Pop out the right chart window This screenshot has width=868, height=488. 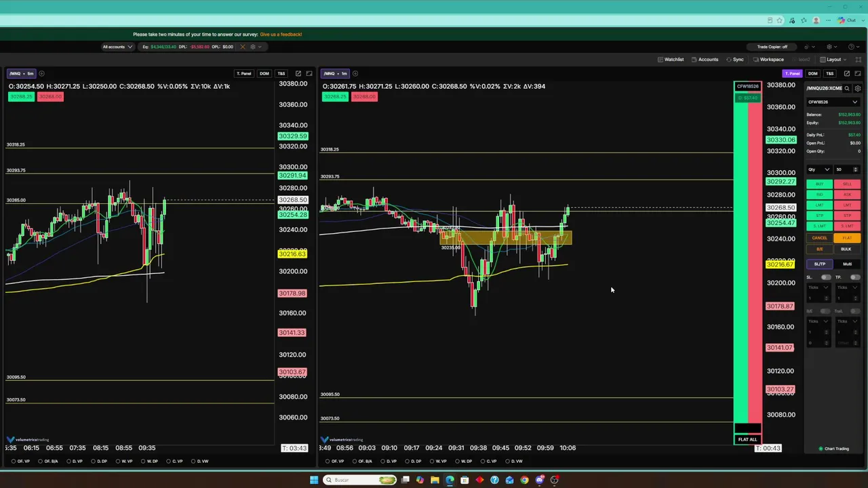coord(846,73)
